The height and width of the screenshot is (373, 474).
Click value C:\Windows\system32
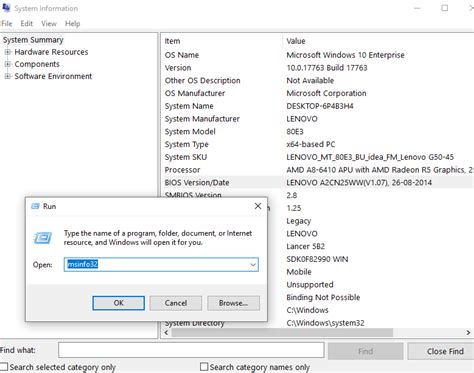325,323
